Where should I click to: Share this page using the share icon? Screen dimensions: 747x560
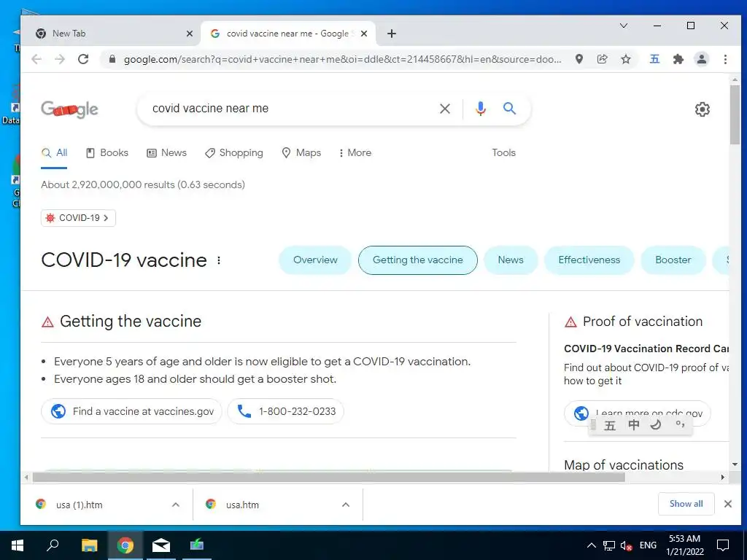(602, 59)
